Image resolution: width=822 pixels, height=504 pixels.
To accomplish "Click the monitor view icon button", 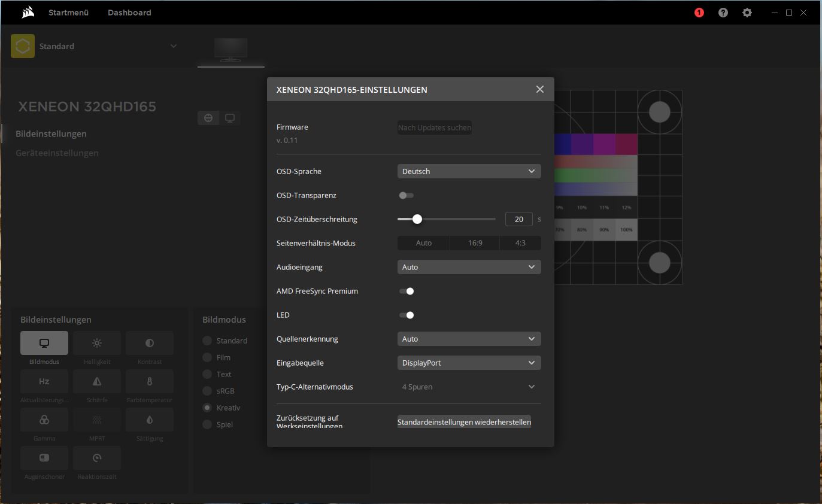I will 230,118.
